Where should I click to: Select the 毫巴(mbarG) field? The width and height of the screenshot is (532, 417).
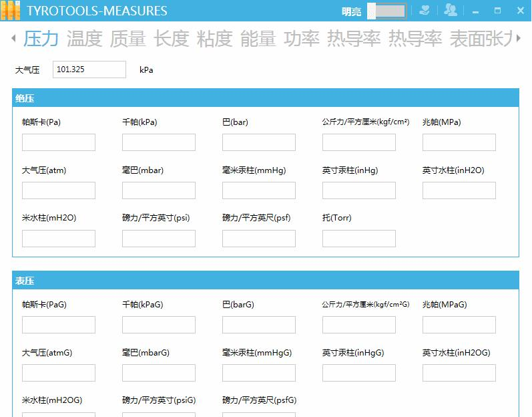pyautogui.click(x=159, y=373)
